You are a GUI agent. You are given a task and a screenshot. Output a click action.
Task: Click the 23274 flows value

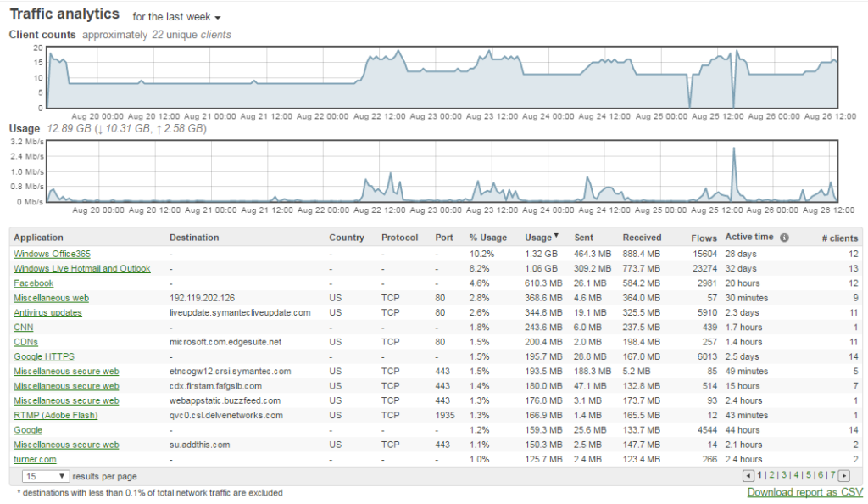tap(704, 269)
